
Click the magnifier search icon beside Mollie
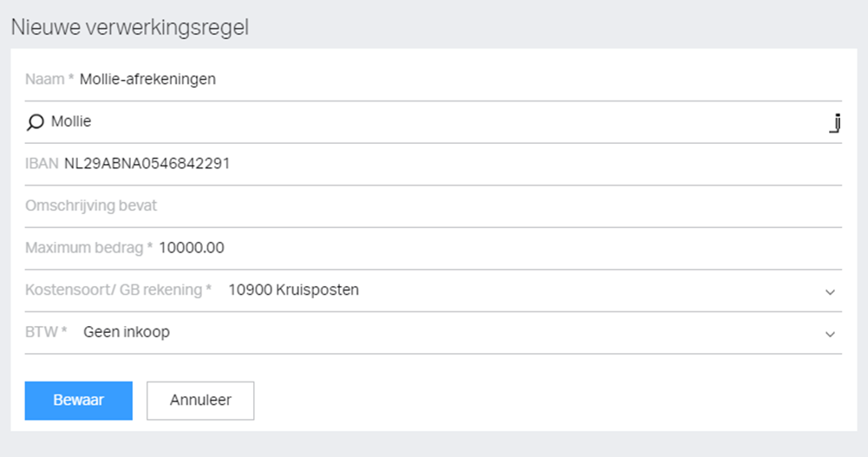click(35, 122)
